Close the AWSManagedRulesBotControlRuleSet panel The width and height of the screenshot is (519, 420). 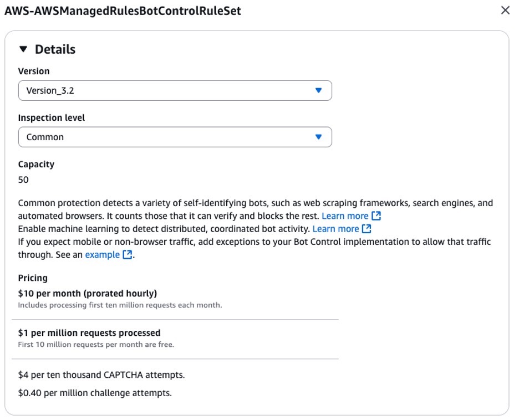[505, 11]
